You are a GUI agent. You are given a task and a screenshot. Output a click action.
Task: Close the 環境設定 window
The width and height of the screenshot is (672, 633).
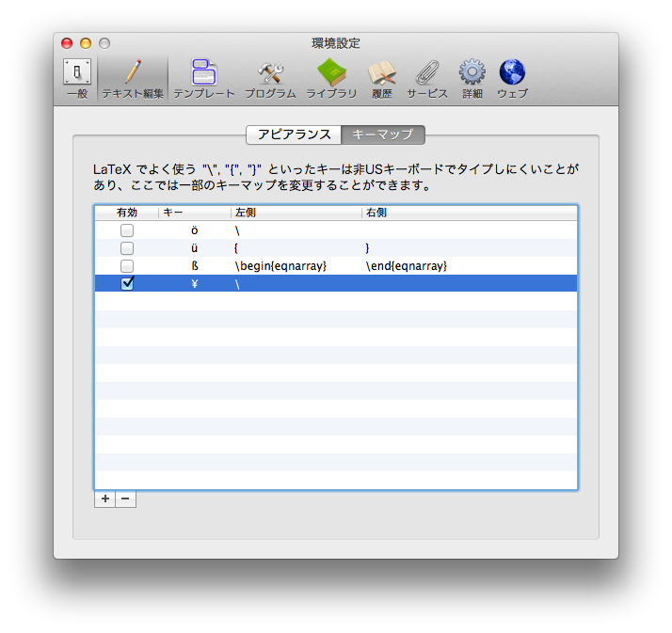[67, 43]
